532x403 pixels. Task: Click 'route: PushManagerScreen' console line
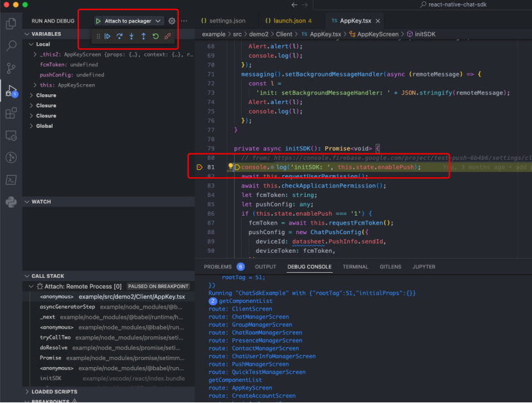[x=248, y=364]
